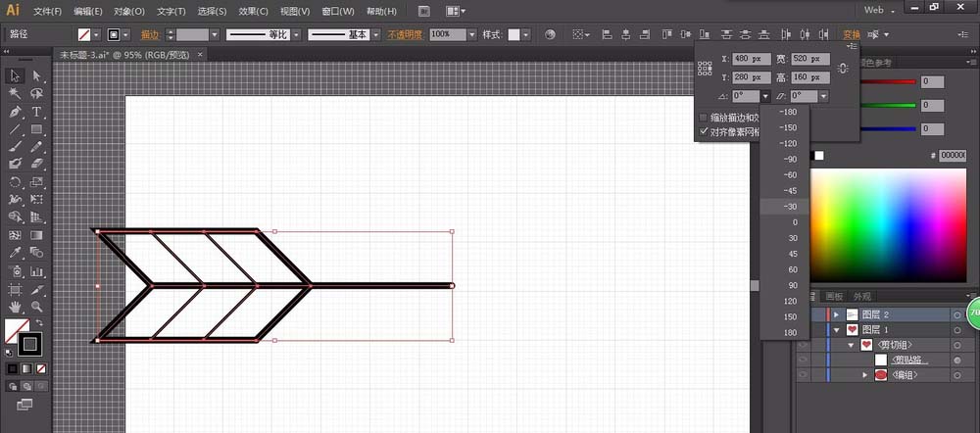Pick the Scale tool
Viewport: 980px width, 433px height.
[x=37, y=182]
